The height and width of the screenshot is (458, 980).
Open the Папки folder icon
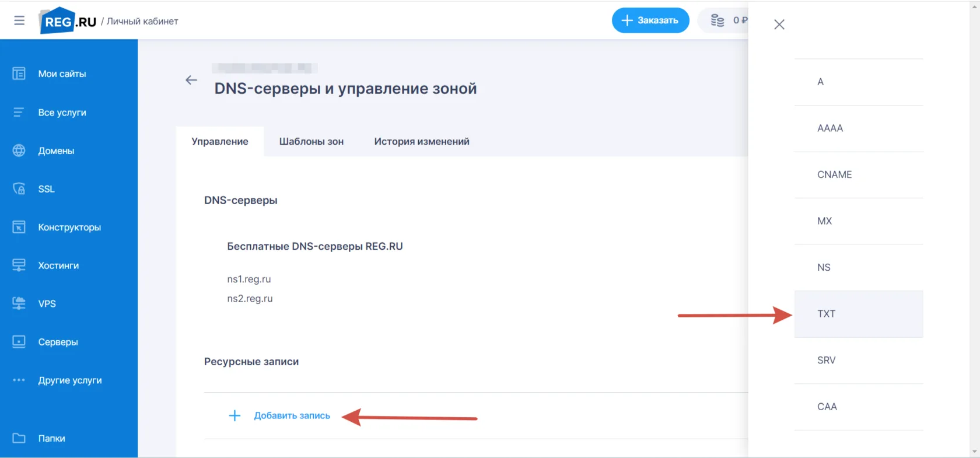[x=19, y=438]
